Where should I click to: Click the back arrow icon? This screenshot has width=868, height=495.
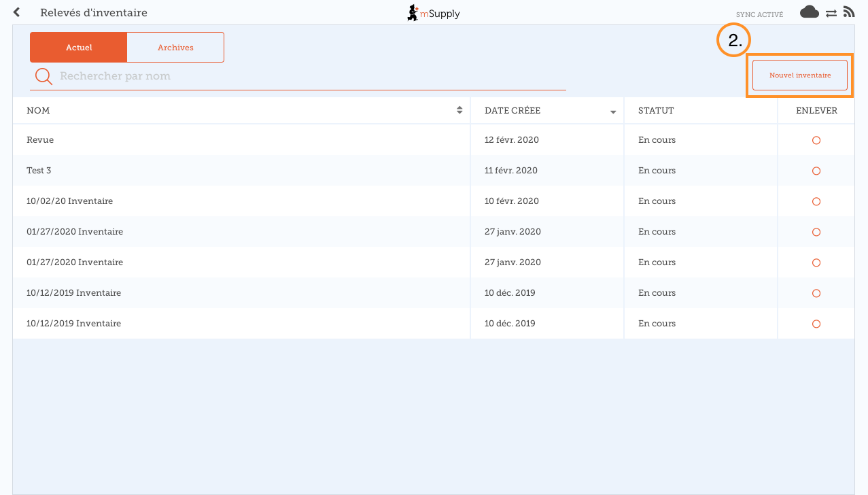16,12
